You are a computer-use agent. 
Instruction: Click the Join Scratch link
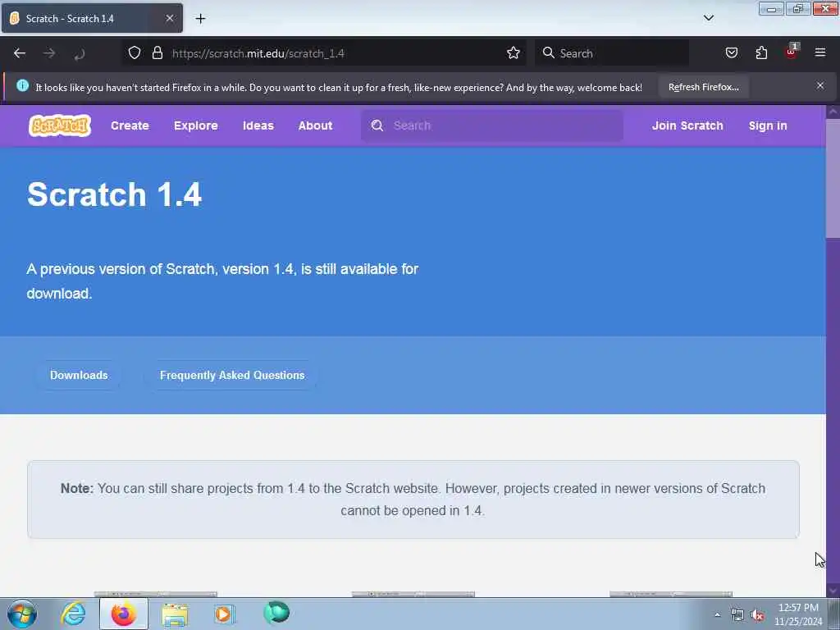[x=687, y=126]
